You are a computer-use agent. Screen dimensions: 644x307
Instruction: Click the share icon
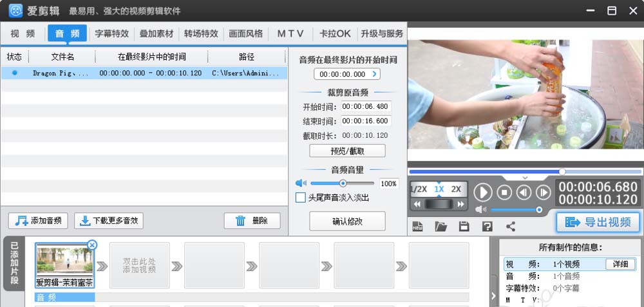511,226
